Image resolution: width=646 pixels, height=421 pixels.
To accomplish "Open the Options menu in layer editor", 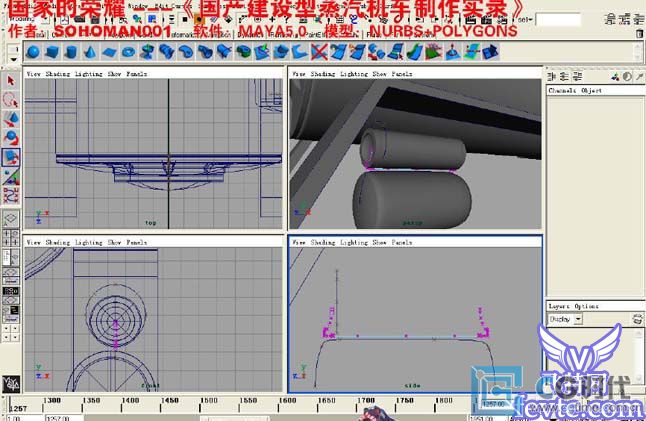I will click(586, 306).
